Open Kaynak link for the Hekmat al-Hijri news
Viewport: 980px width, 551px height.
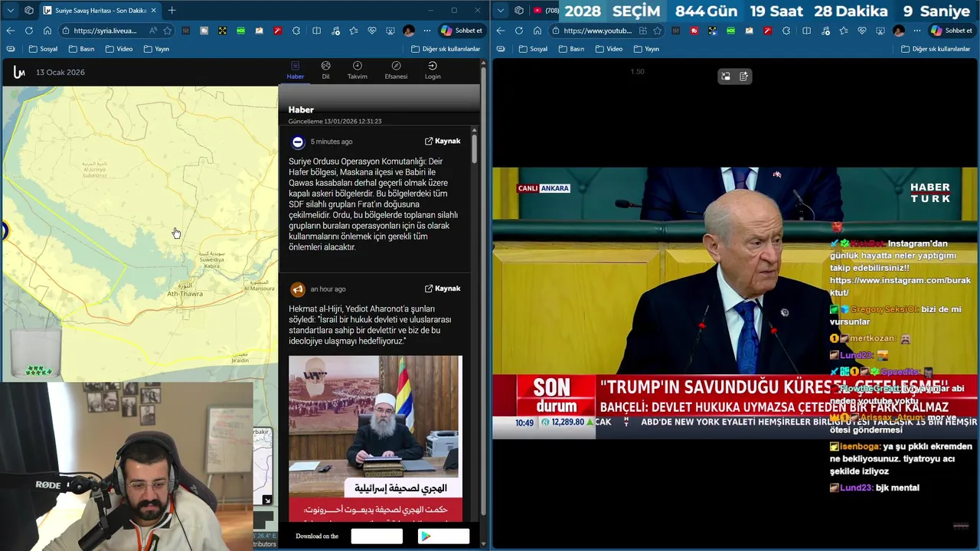click(x=443, y=289)
